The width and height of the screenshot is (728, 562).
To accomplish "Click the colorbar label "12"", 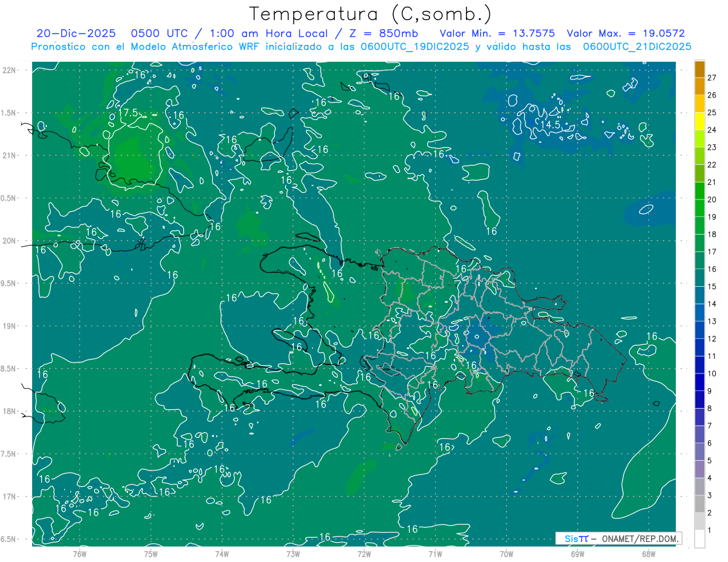I will tap(712, 338).
